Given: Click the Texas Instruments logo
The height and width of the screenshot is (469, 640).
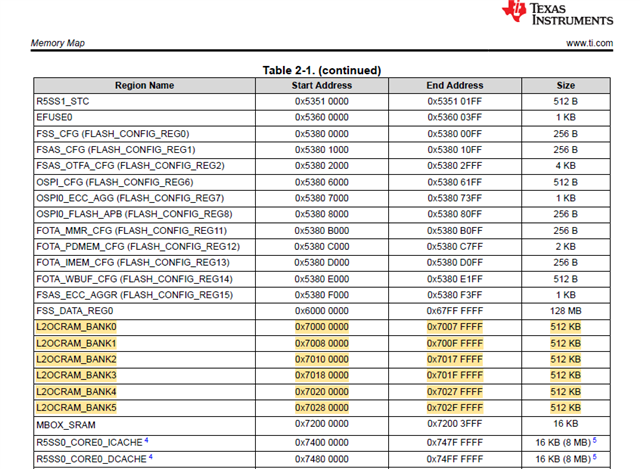Looking at the screenshot, I should coord(558,13).
